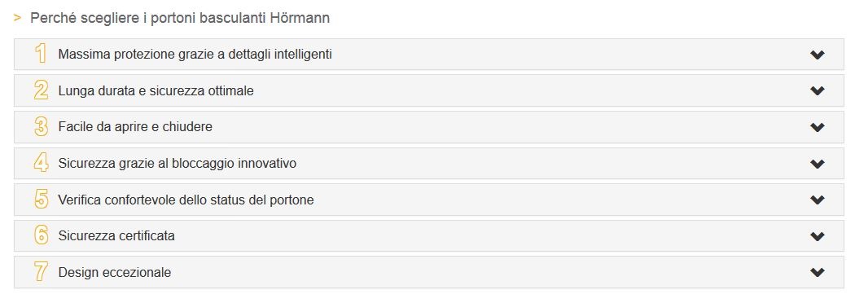Click 'Perché scegliere i portoni basculanti Hörmann' heading
The image size is (868, 303).
coord(180,18)
